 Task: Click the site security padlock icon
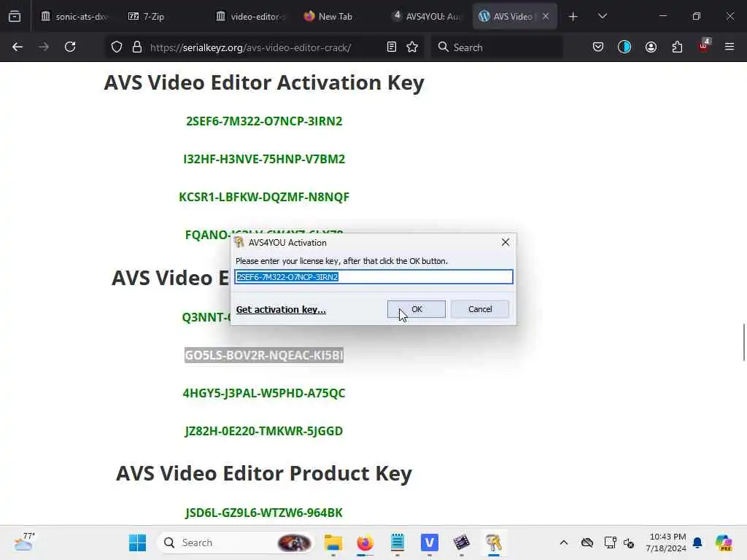tap(137, 47)
